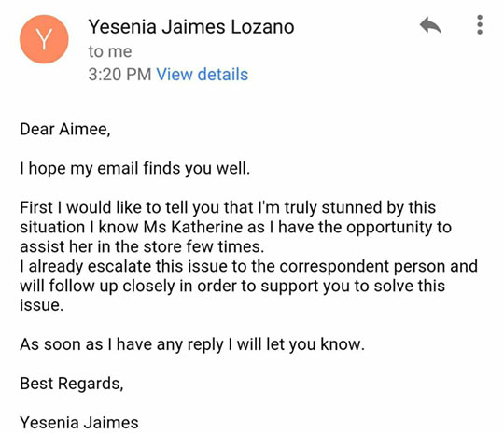Click the 'Dear Aimee,' greeting line
Screen dimensions: 504x434
[x=65, y=129]
